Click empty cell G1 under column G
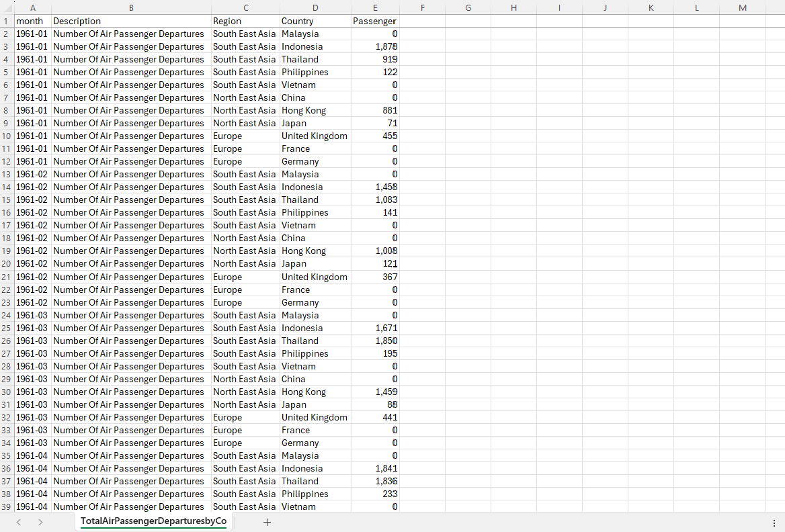 pos(468,21)
